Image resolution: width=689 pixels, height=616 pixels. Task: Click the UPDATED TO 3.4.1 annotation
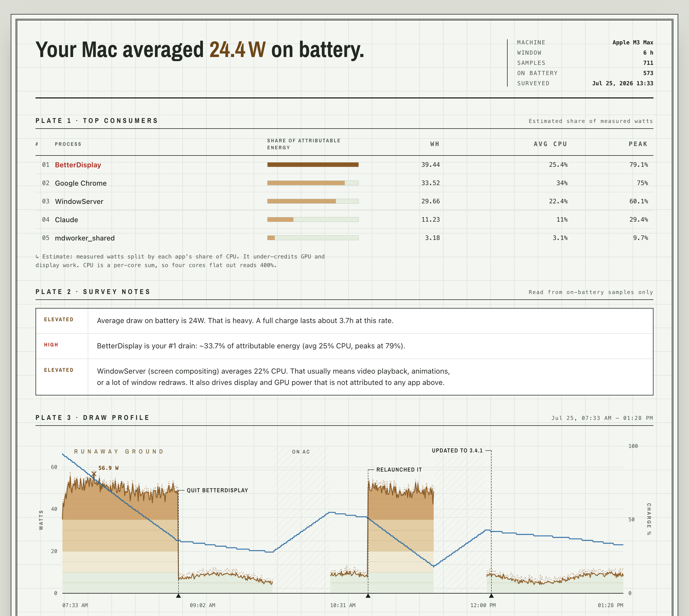coord(458,451)
